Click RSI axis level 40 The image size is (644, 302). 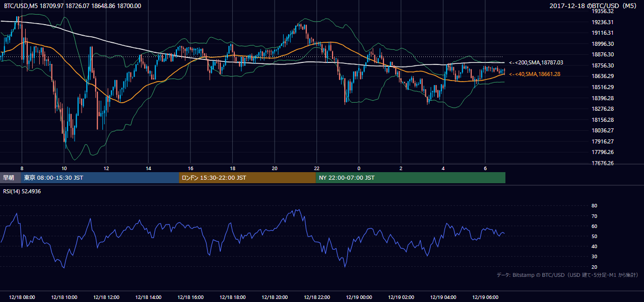pyautogui.click(x=595, y=246)
